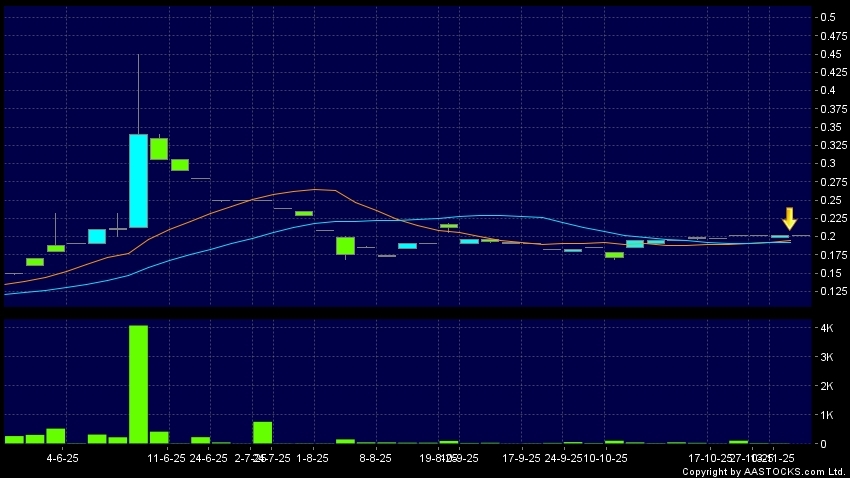Click the 0.125 price axis label
The image size is (850, 478).
pyautogui.click(x=829, y=291)
